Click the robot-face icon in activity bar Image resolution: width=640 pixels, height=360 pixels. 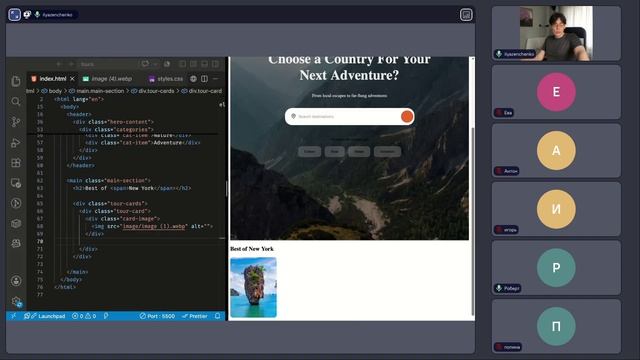tap(16, 243)
